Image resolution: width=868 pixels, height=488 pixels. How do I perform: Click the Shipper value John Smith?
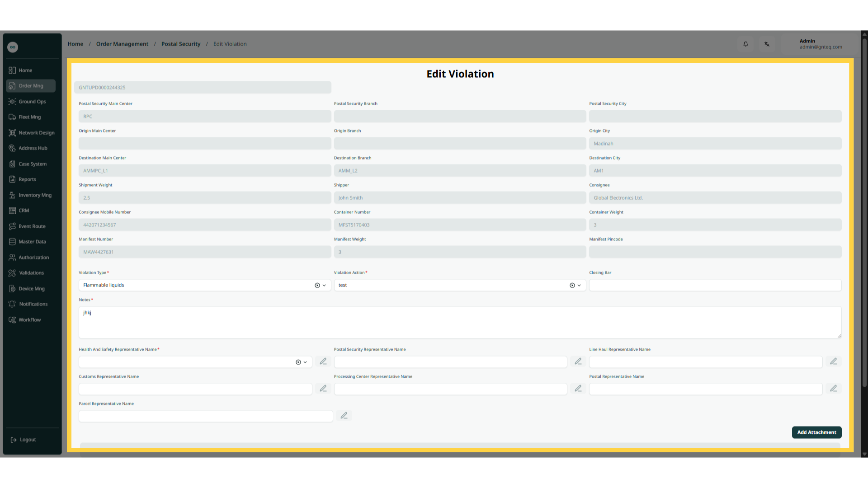[x=350, y=198]
